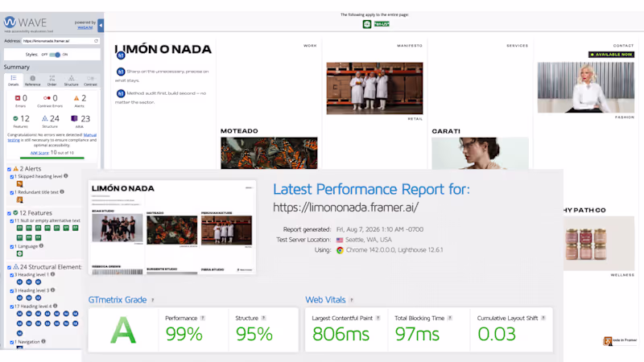The width and height of the screenshot is (644, 362).
Task: Open info icon for Heading level 1
Action: [x=52, y=274]
